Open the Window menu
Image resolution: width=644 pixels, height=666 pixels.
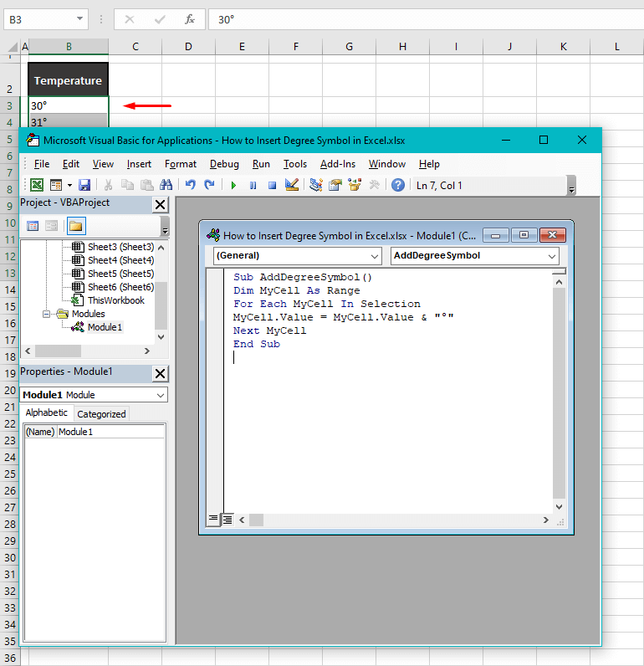click(x=386, y=164)
